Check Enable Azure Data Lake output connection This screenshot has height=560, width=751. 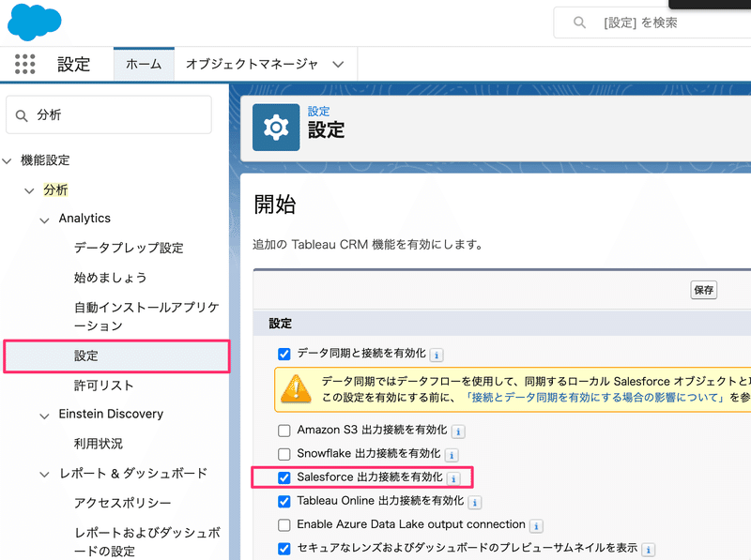[284, 525]
